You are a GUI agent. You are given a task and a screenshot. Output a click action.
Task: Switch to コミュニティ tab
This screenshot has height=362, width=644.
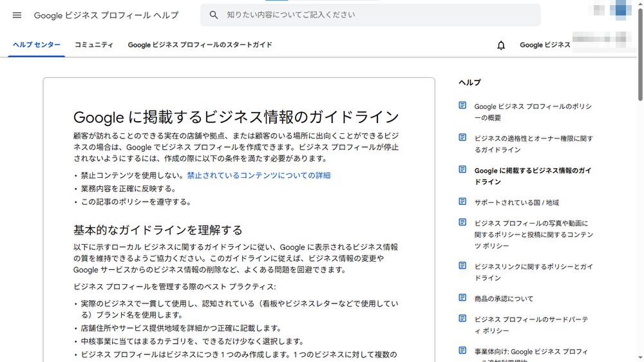(x=93, y=45)
